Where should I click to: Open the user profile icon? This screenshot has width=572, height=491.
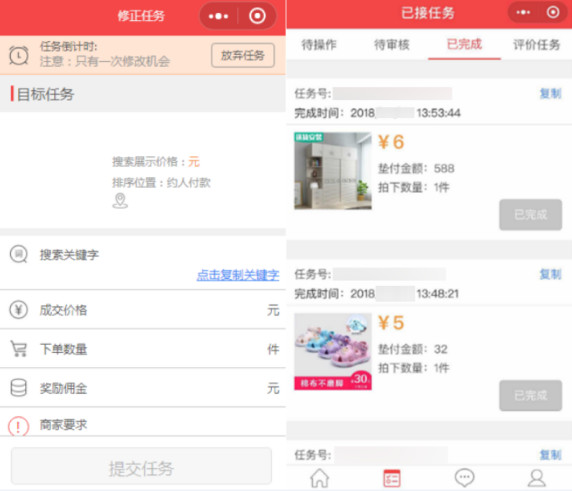point(536,478)
